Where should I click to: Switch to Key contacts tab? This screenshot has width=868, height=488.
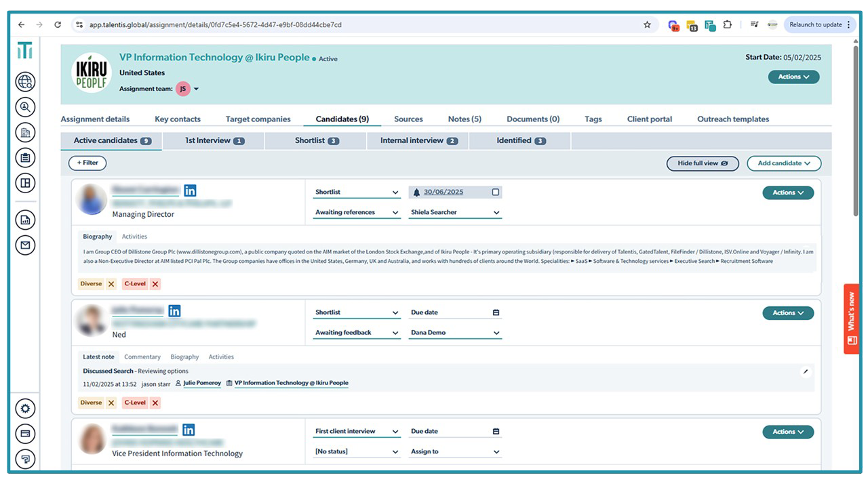(178, 119)
